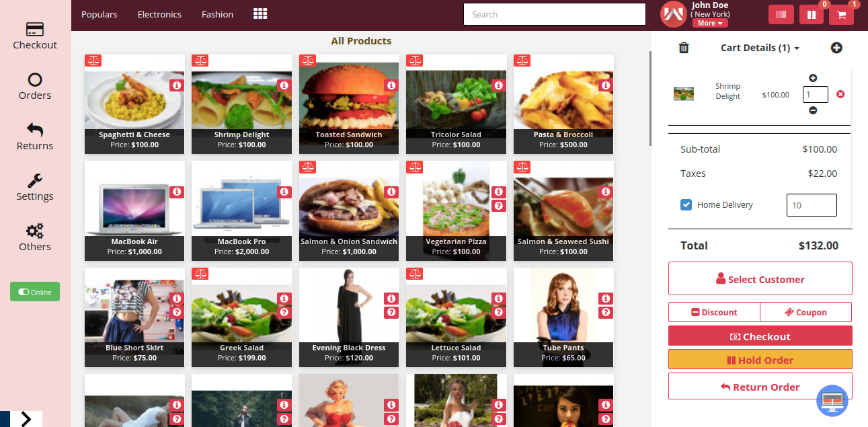
Task: Click the scale icon on Shrimp Delight
Action: [200, 60]
